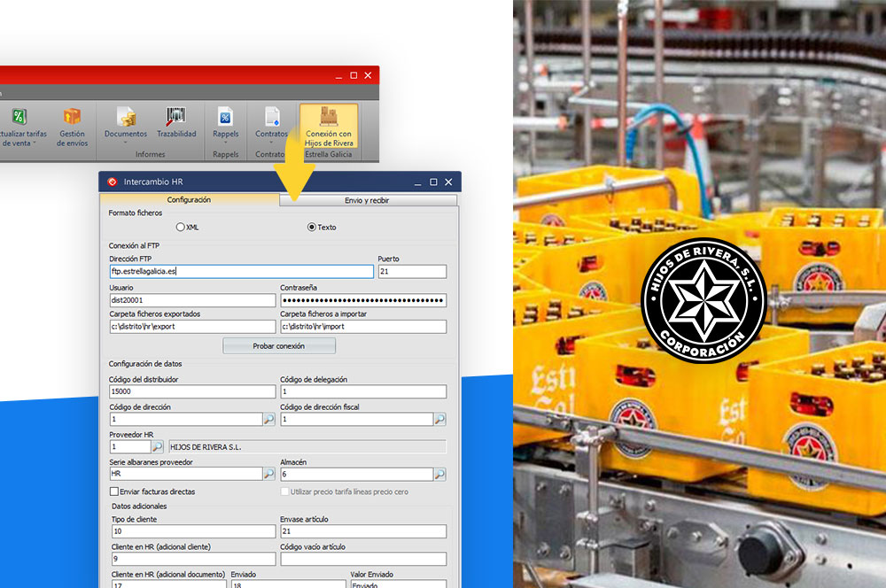
Task: Click the Dirección FTP input field
Action: click(240, 272)
